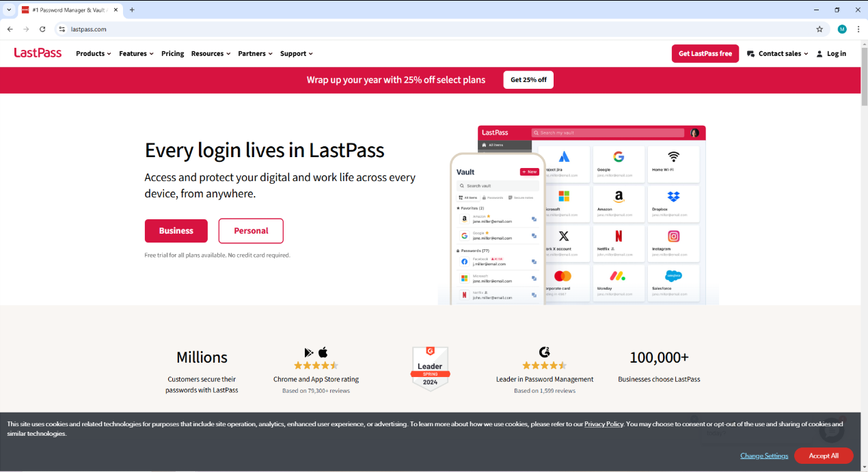Viewport: 868px width, 472px height.
Task: Bookmark this page with star icon
Action: tap(819, 29)
